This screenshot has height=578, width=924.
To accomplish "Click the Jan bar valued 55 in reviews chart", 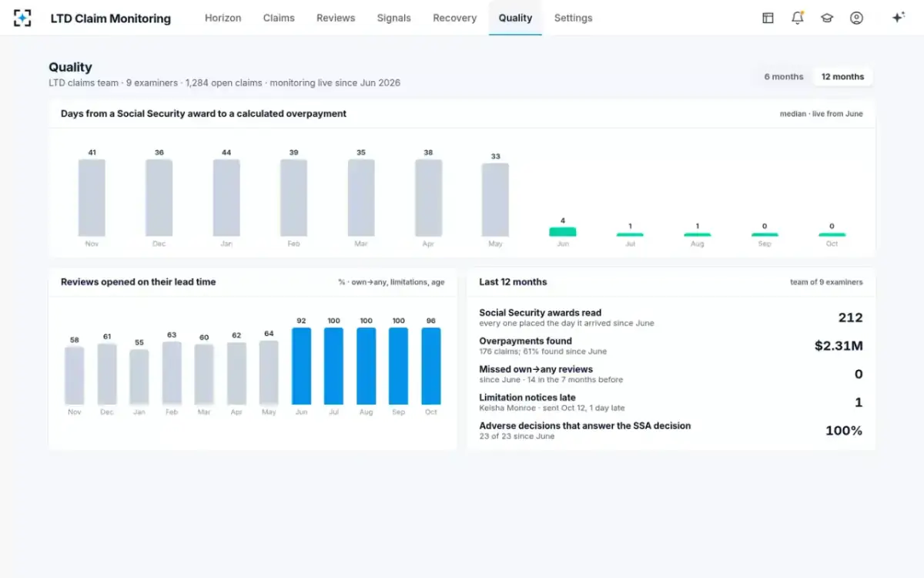I will click(x=139, y=377).
